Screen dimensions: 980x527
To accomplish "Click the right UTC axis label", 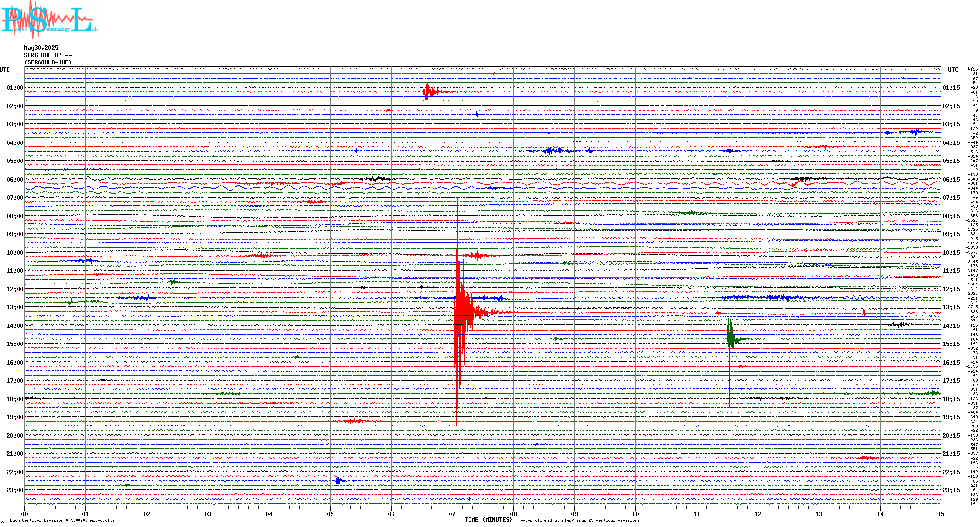I will (953, 70).
